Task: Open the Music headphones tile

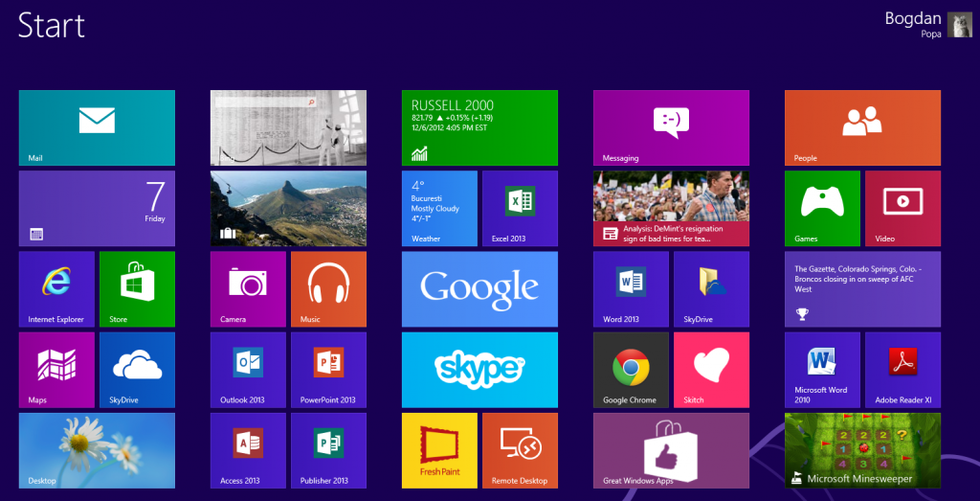Action: click(328, 288)
